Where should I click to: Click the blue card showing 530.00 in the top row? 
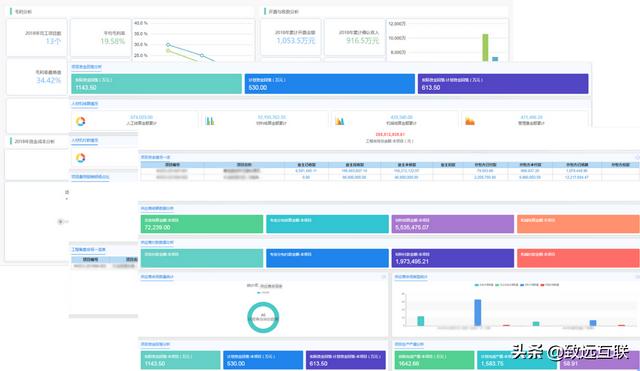click(x=329, y=84)
